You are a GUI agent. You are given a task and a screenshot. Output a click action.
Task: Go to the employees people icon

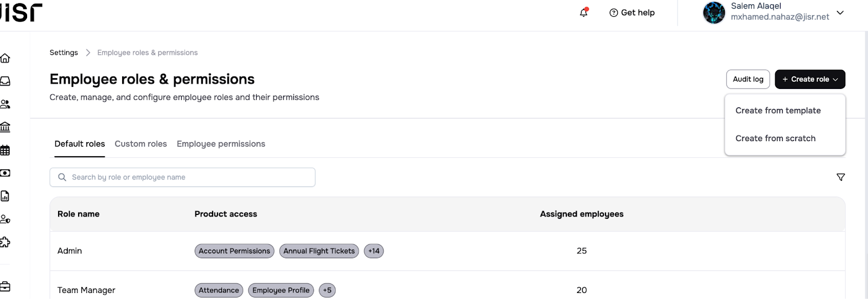click(5, 104)
